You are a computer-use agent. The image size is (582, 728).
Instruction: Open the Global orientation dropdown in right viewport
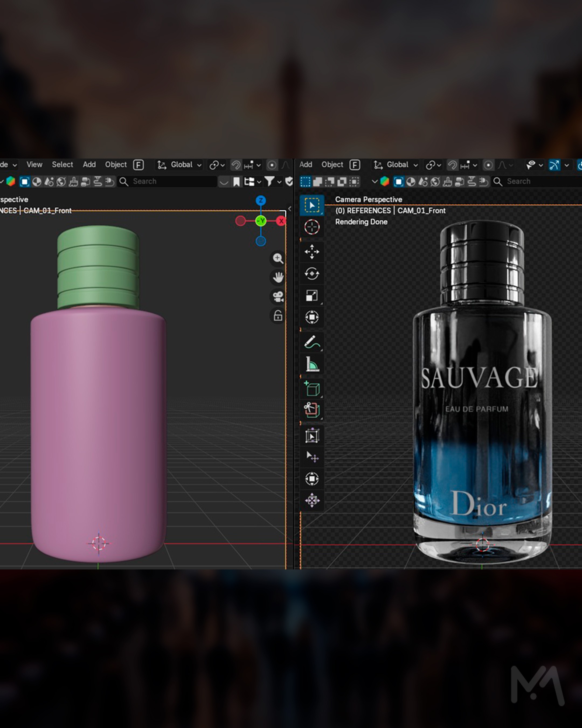(396, 165)
